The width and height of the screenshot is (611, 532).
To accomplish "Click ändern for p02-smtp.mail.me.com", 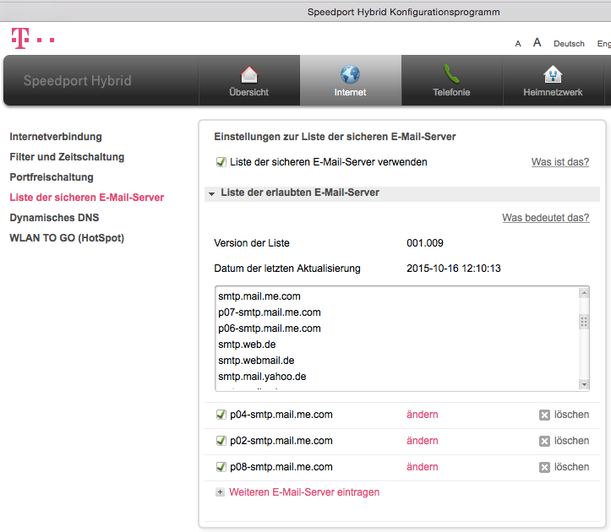I will 422,440.
